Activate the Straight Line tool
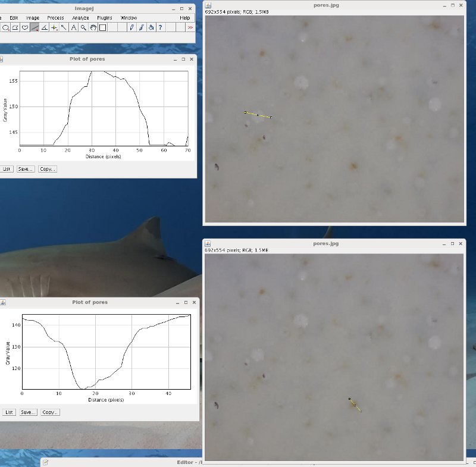 [x=35, y=27]
